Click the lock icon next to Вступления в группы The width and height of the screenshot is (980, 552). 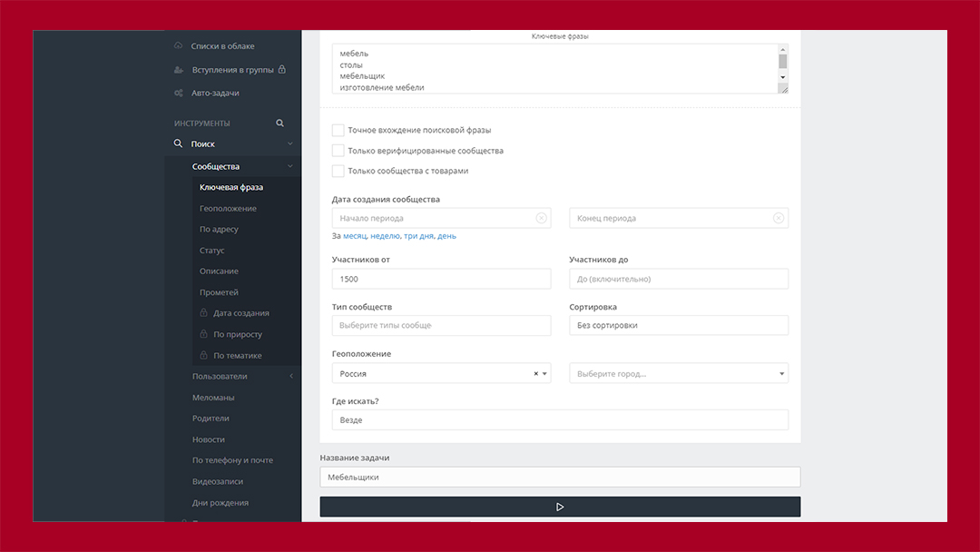pyautogui.click(x=282, y=69)
